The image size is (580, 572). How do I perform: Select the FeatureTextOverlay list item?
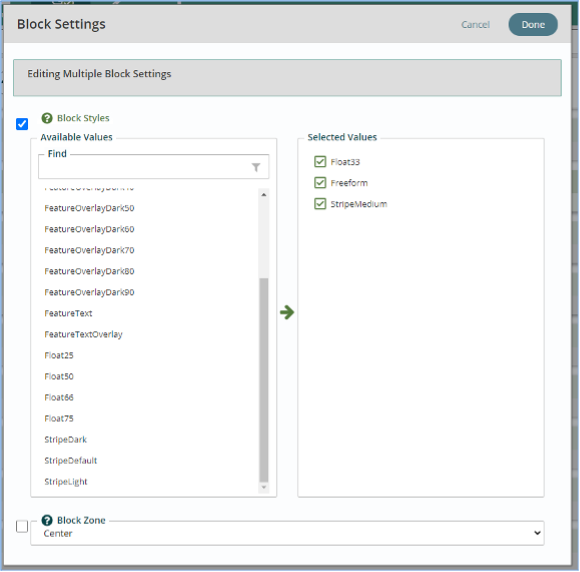tap(83, 334)
